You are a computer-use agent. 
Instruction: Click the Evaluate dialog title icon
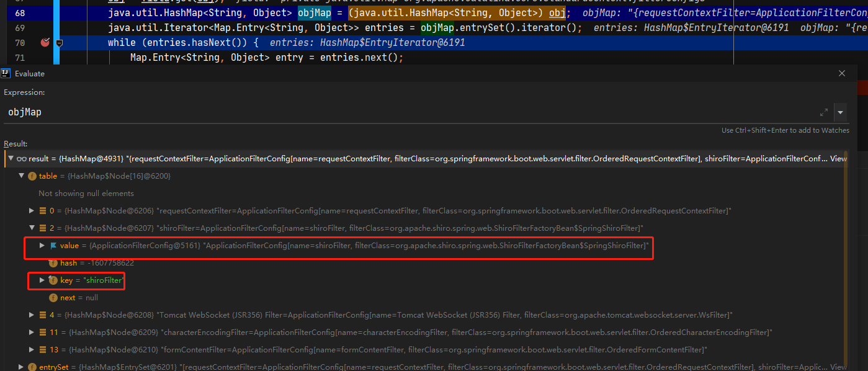[6, 73]
